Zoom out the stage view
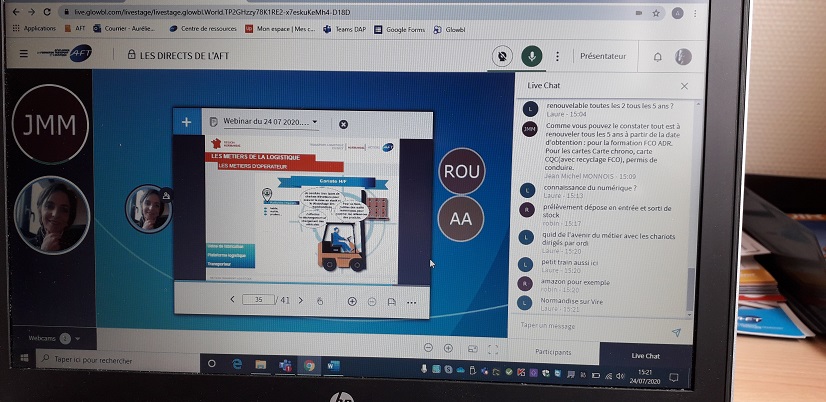 (x=428, y=348)
